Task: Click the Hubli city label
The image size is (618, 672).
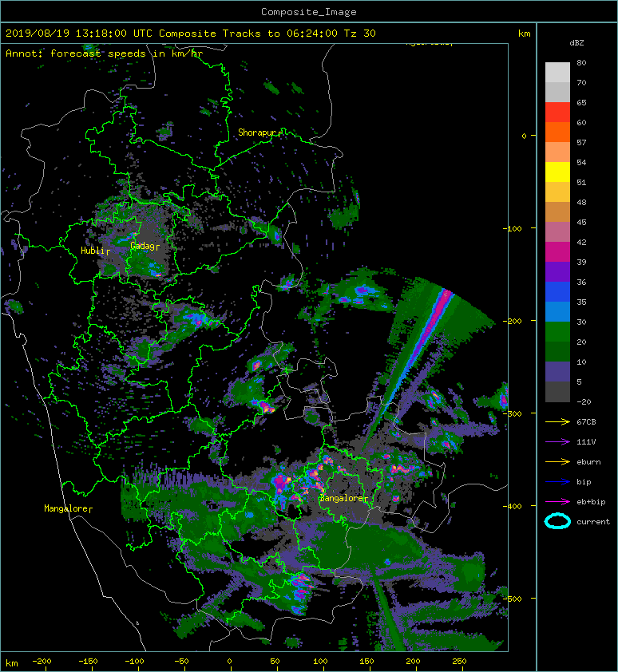Action: [92, 251]
